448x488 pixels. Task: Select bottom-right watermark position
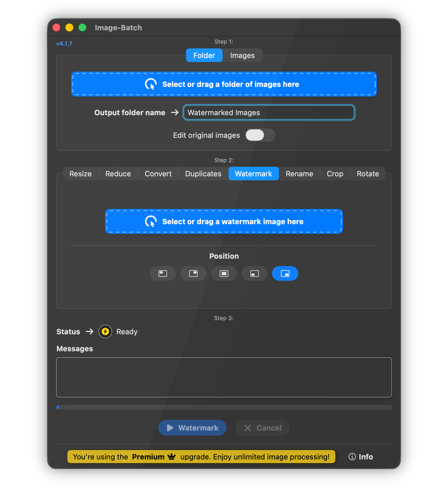tap(285, 273)
